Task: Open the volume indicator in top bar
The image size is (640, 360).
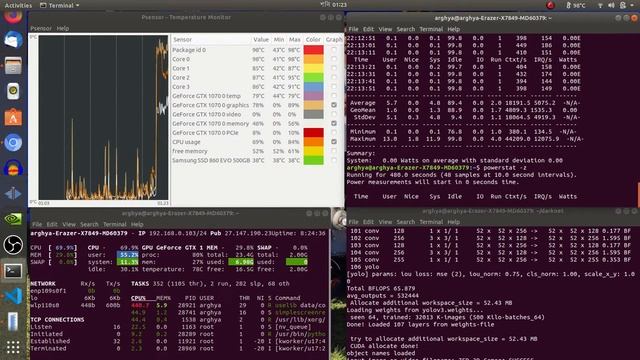Action: pos(611,5)
